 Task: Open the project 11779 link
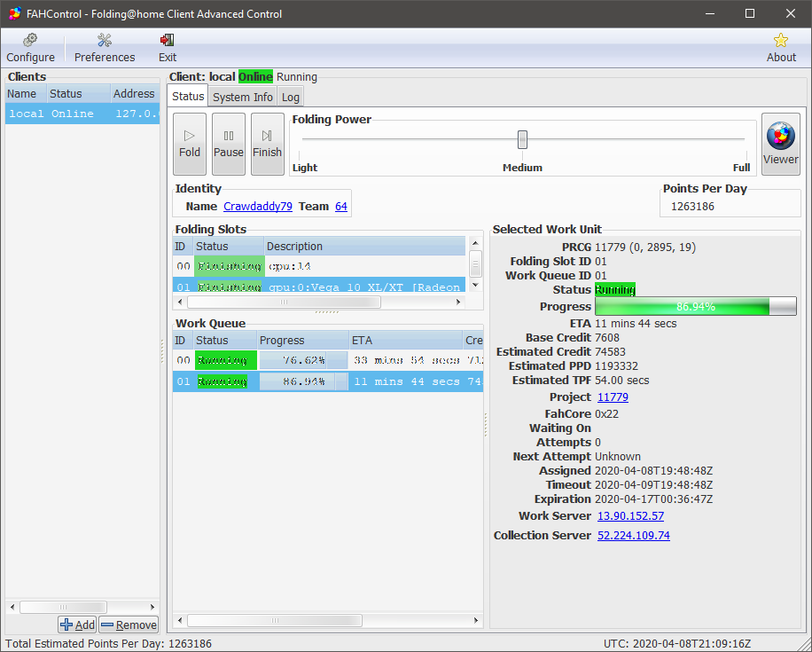pyautogui.click(x=613, y=397)
